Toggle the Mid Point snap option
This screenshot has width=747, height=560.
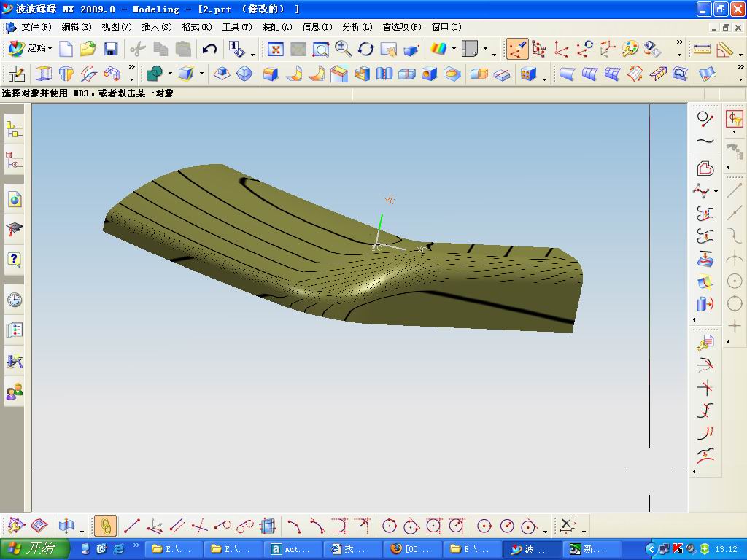tap(734, 212)
